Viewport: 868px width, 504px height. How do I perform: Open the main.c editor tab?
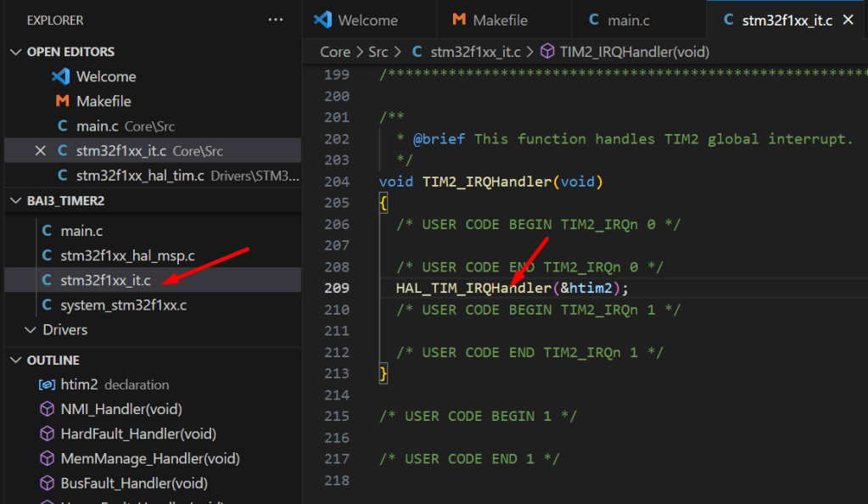[x=629, y=20]
